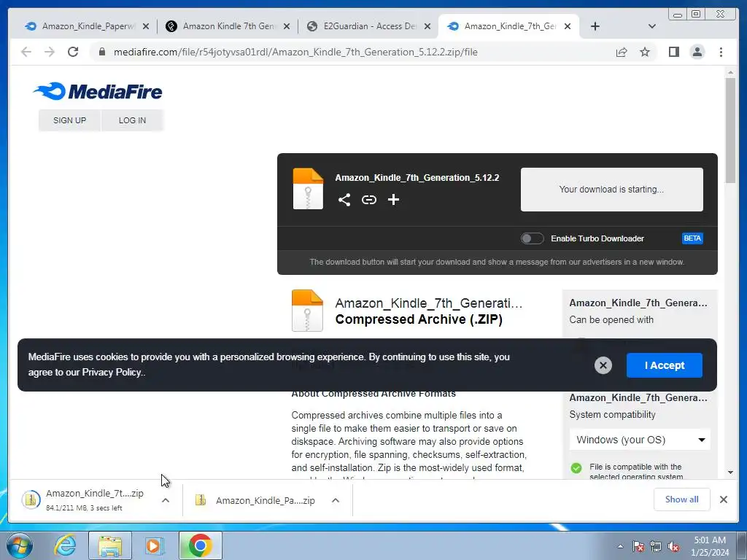Open a new tab with the plus button
Screen dimensions: 747x560
[595, 26]
